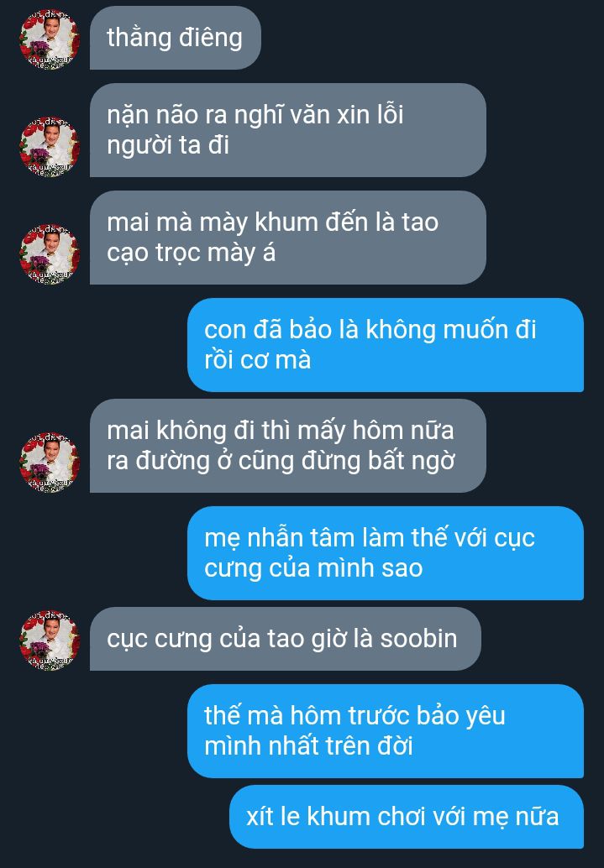Image resolution: width=604 pixels, height=868 pixels.
Task: Click the text 'cạo trọc mày á'
Action: point(192,253)
